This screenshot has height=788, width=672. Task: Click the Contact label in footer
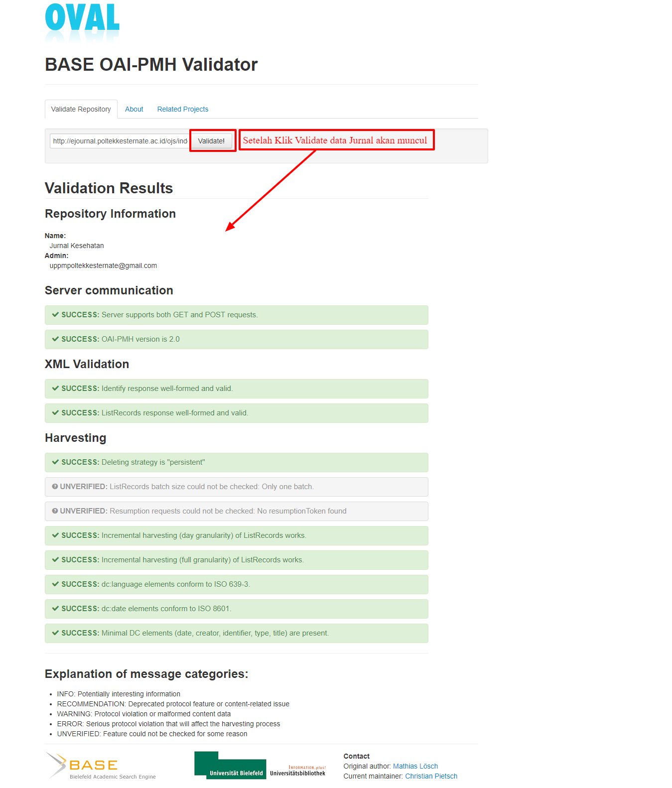click(357, 756)
